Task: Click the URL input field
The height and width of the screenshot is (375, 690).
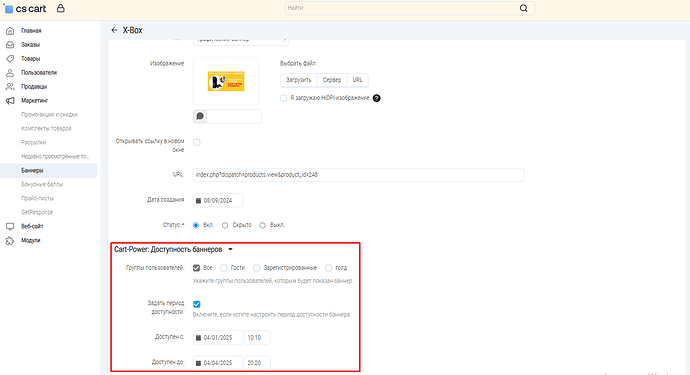Action: (359, 175)
